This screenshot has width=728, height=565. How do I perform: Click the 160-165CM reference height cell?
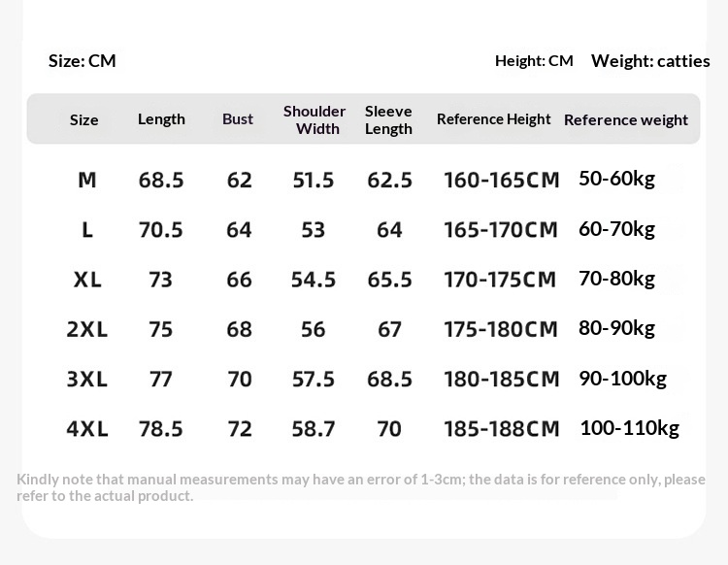pyautogui.click(x=501, y=180)
